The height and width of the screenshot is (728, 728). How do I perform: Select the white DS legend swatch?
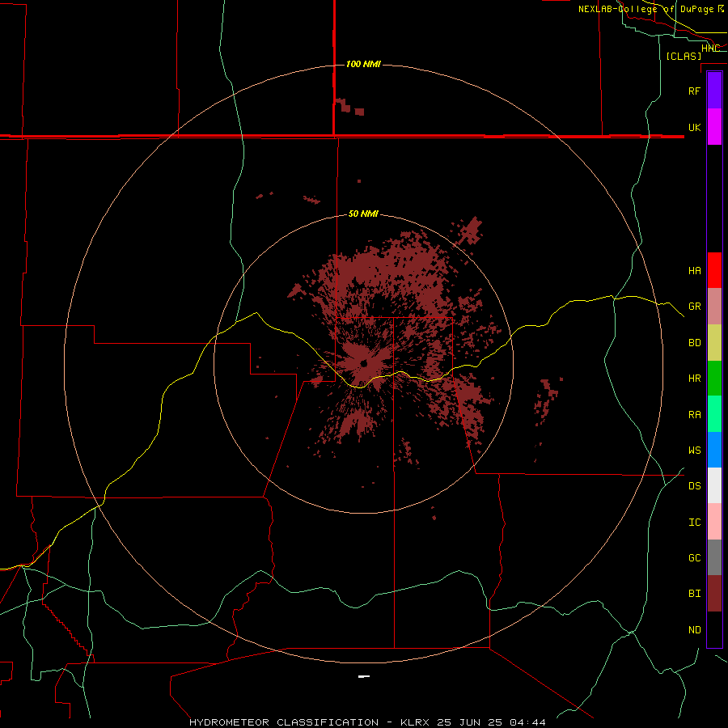(x=714, y=485)
